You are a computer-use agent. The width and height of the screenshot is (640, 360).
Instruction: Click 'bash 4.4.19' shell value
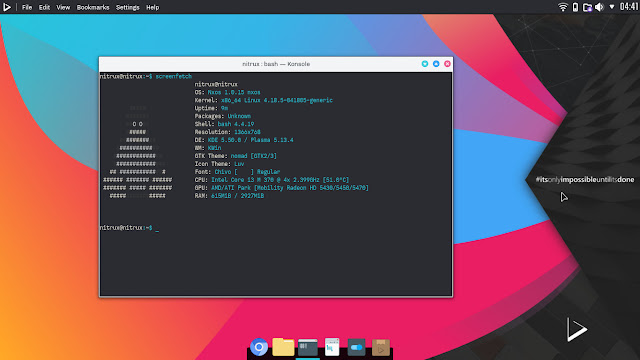click(236, 124)
